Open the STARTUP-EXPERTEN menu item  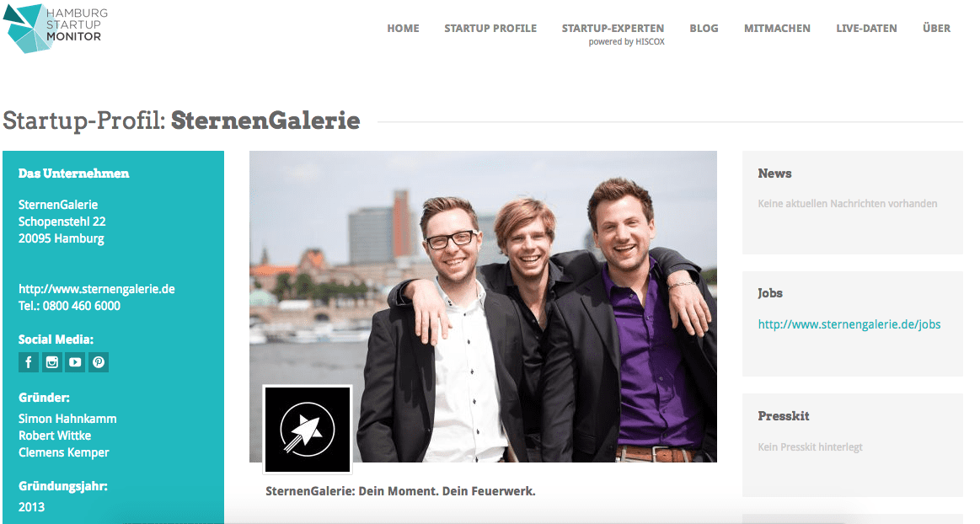613,28
